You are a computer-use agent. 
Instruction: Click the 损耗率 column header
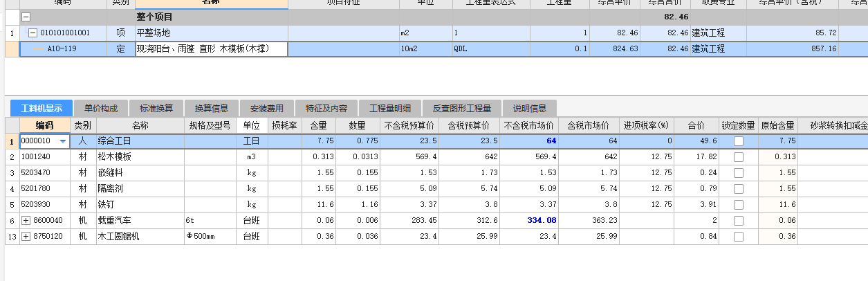point(284,125)
